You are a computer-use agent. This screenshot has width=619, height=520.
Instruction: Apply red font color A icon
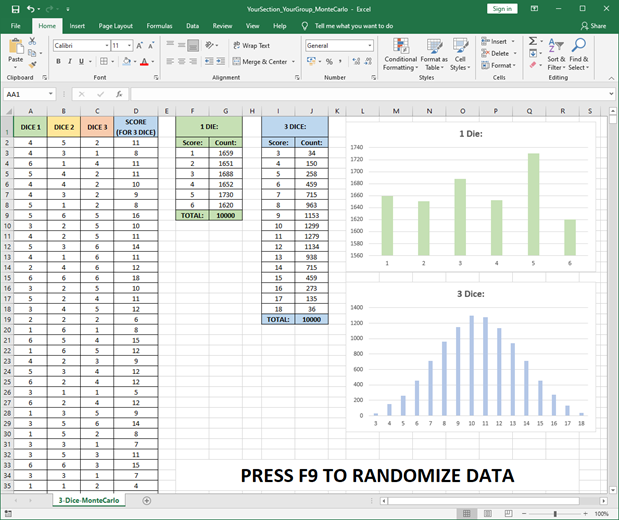(144, 62)
